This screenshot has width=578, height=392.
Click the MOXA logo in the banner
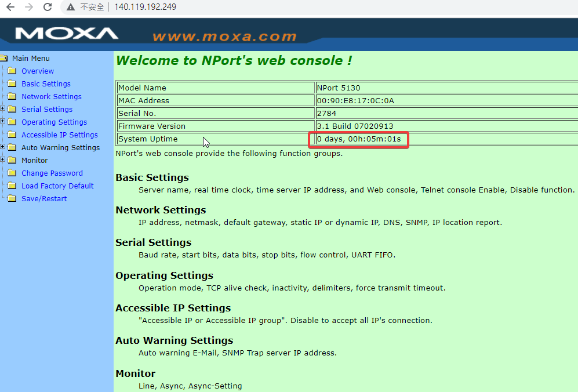click(67, 33)
